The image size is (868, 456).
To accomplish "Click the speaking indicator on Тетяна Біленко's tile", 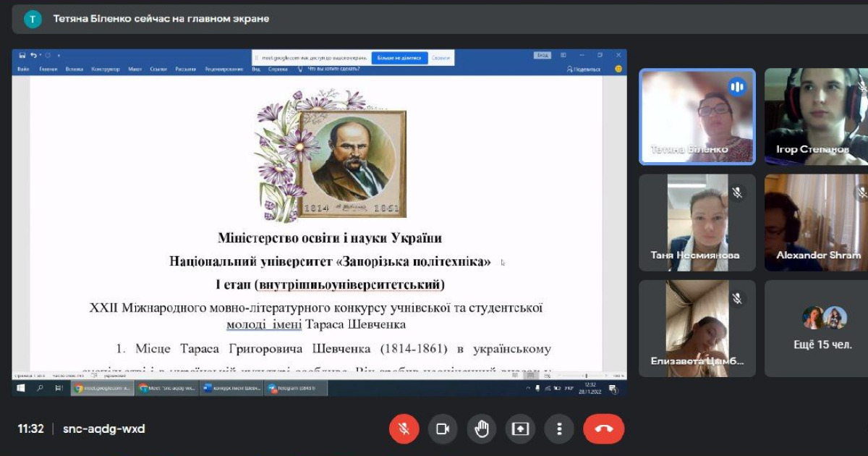I will pyautogui.click(x=737, y=88).
